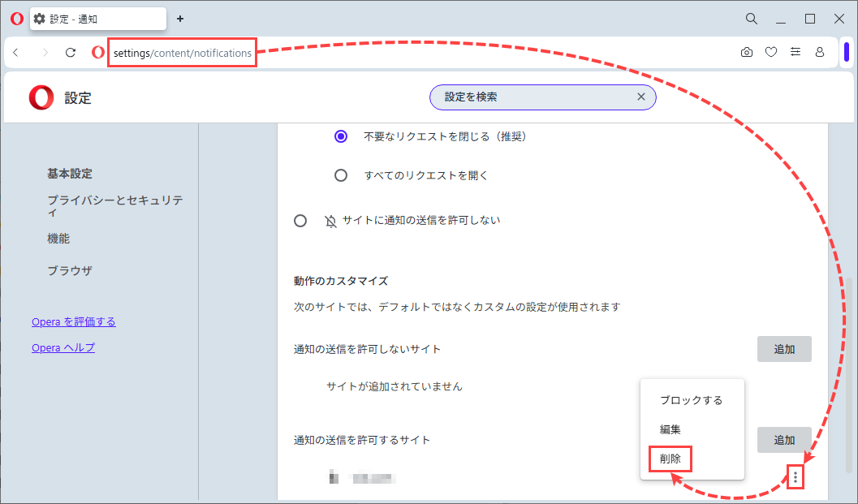Click サイトが追加されていません text

tap(395, 386)
